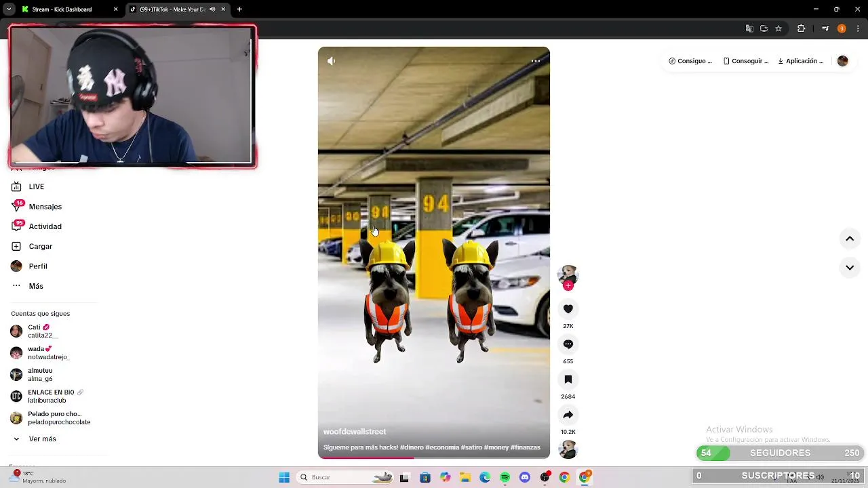Click the Consigue coins button
The image size is (868, 488).
[x=690, y=61]
